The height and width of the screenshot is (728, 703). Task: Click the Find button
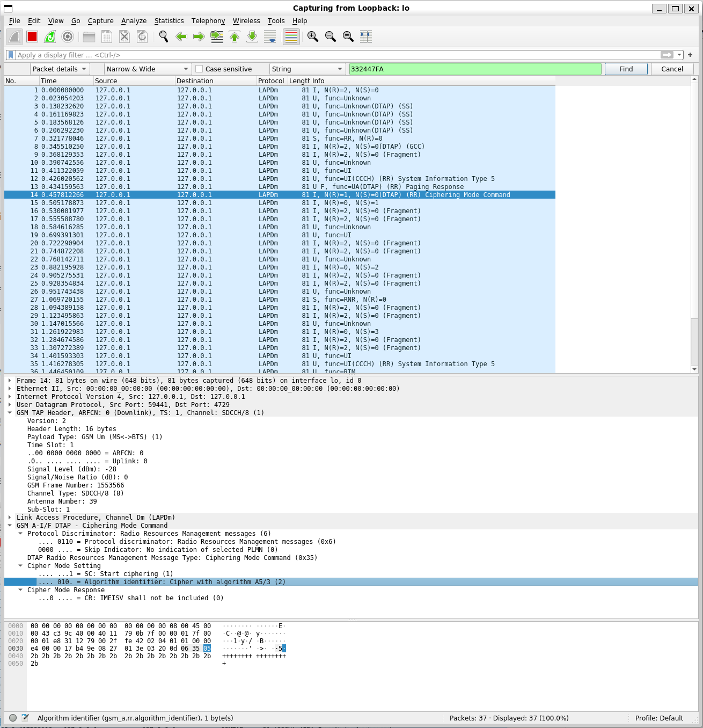tap(626, 69)
